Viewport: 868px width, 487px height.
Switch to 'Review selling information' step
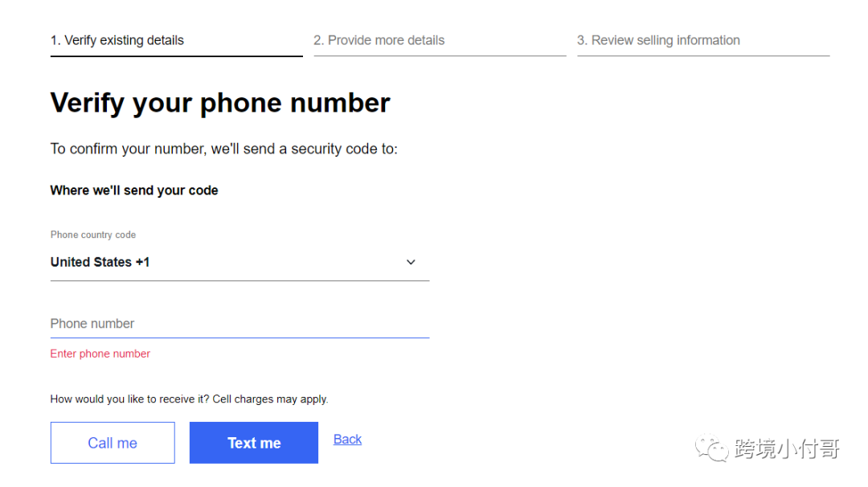coord(658,40)
